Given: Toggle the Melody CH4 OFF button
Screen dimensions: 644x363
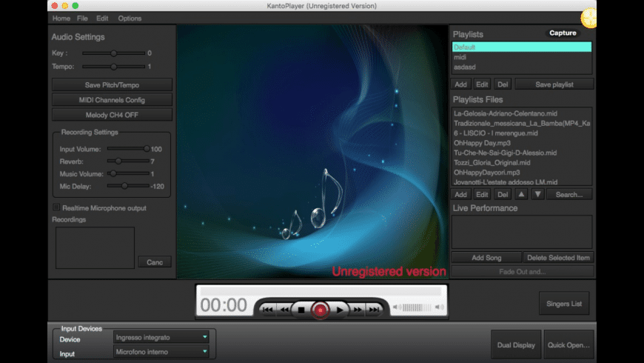Looking at the screenshot, I should (112, 115).
